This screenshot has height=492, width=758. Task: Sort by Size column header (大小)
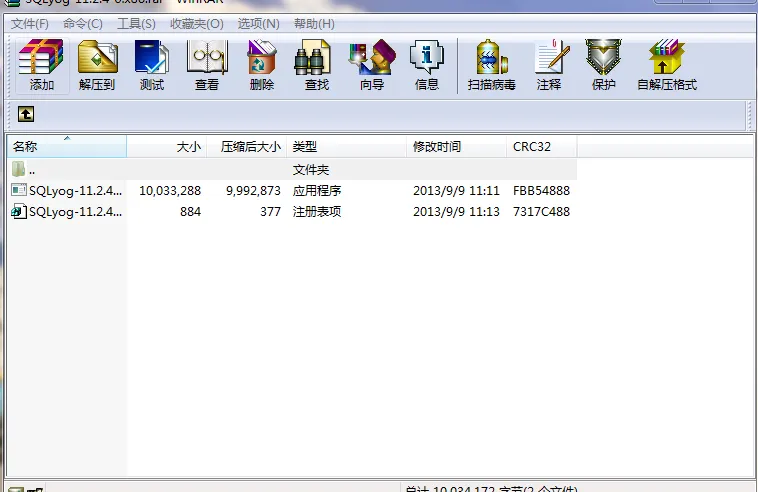[x=167, y=146]
